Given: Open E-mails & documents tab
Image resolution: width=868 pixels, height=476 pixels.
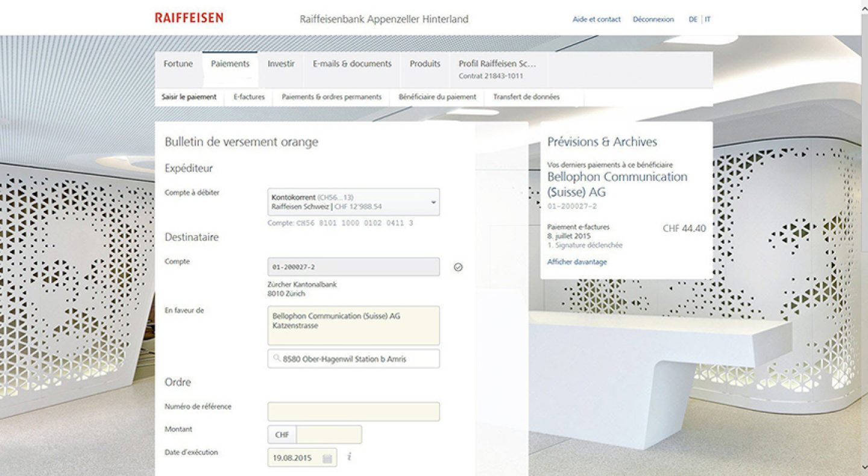Looking at the screenshot, I should coord(352,64).
